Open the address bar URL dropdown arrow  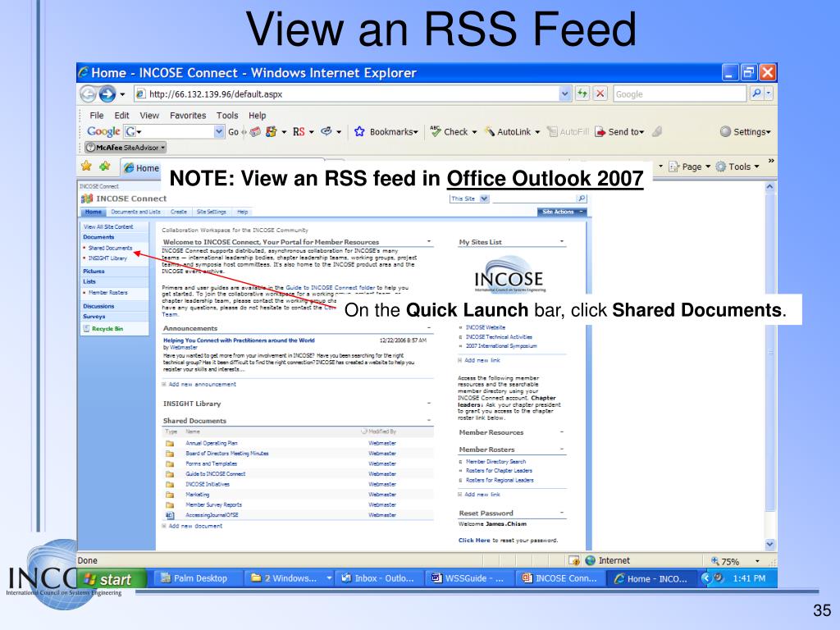point(564,94)
